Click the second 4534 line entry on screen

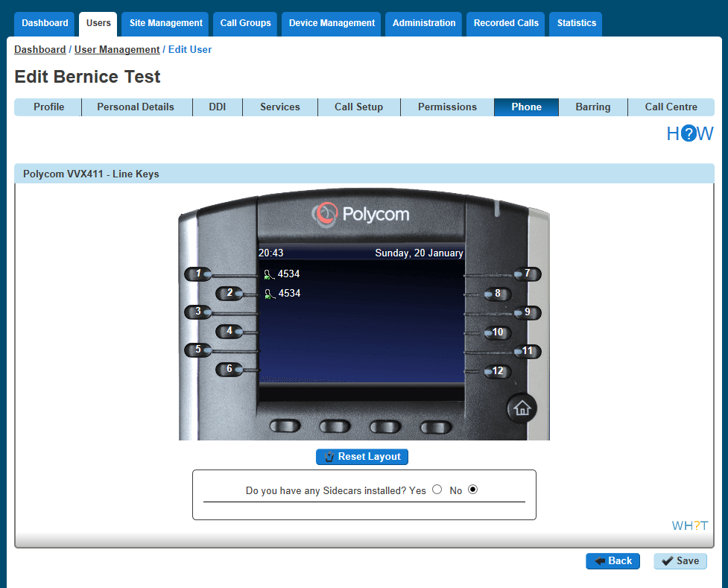tap(282, 294)
